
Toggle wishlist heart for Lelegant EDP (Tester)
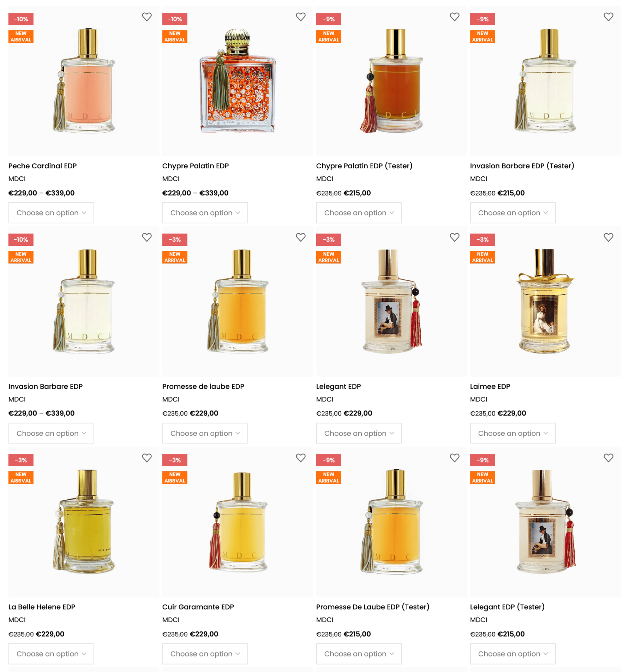609,458
